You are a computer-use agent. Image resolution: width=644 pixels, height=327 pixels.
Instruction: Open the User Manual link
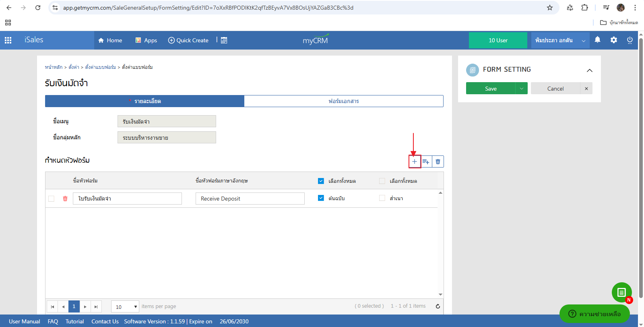(25, 321)
